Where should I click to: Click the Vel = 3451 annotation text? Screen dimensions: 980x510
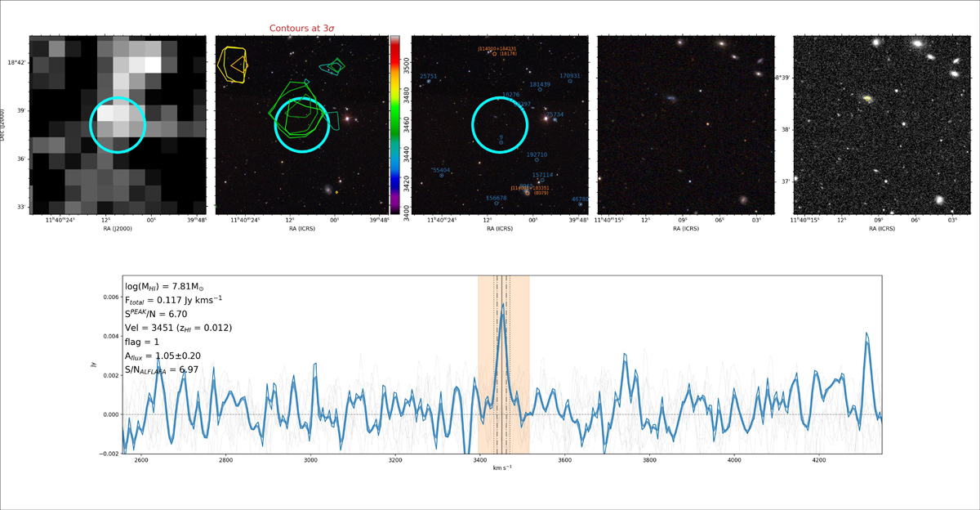coord(178,328)
